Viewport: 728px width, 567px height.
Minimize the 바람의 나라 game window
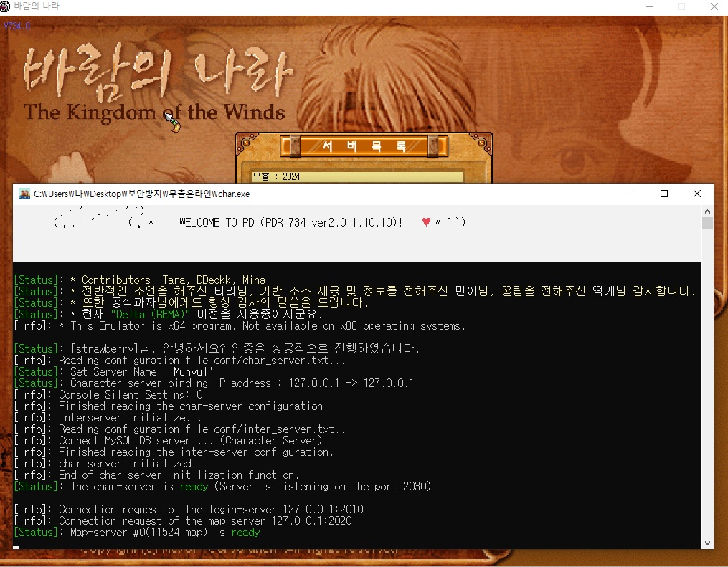click(649, 6)
